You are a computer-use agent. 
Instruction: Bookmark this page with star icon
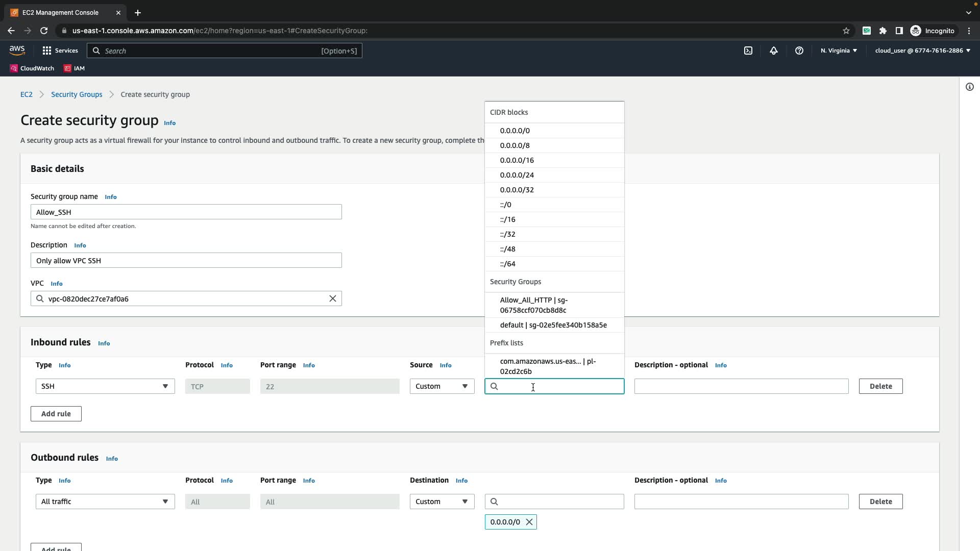[x=846, y=31]
